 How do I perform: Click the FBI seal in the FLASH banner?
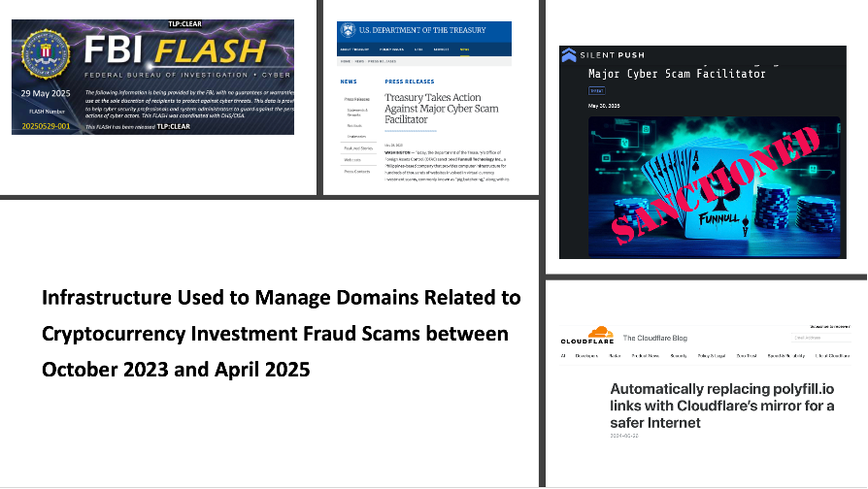click(x=46, y=54)
